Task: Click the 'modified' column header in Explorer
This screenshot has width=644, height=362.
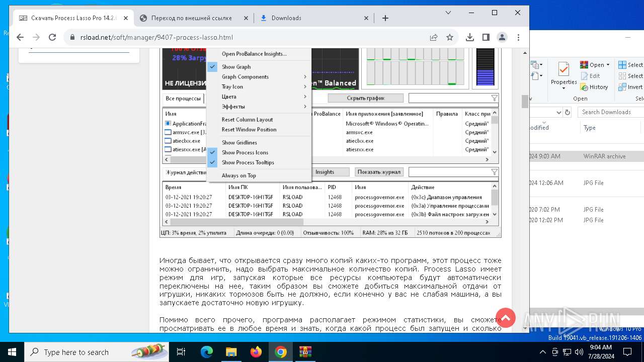Action: [x=553, y=128]
